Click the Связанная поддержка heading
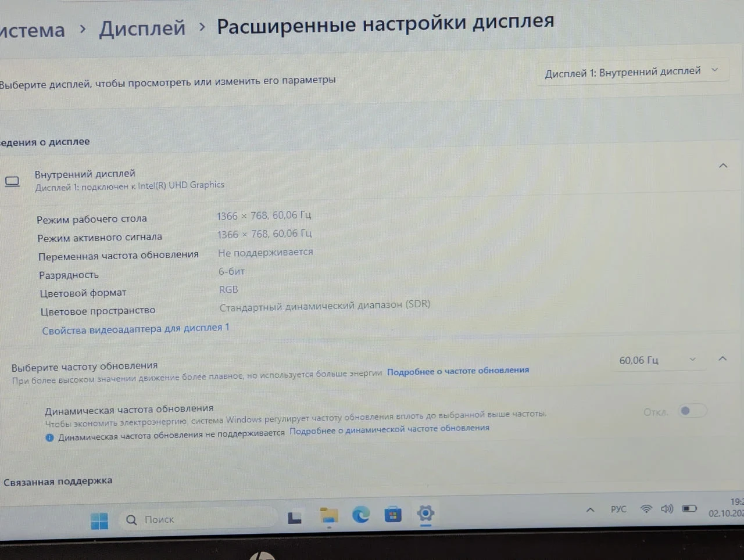 tap(58, 482)
